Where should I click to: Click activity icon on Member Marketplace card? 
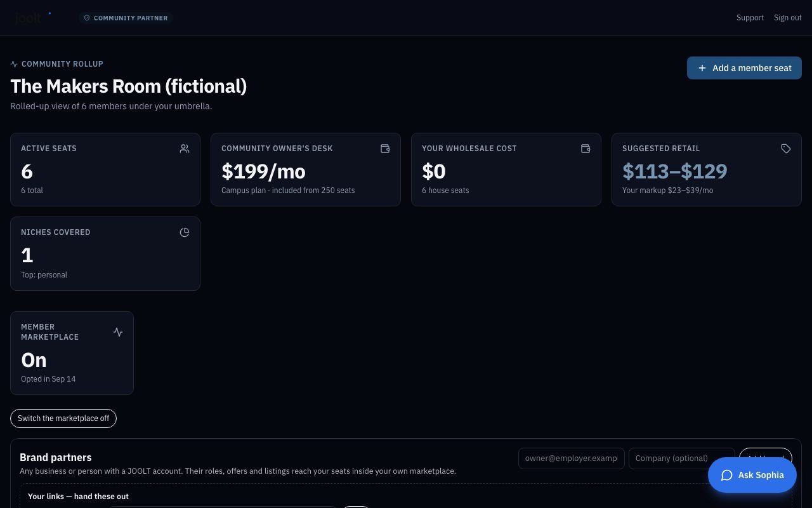point(118,332)
